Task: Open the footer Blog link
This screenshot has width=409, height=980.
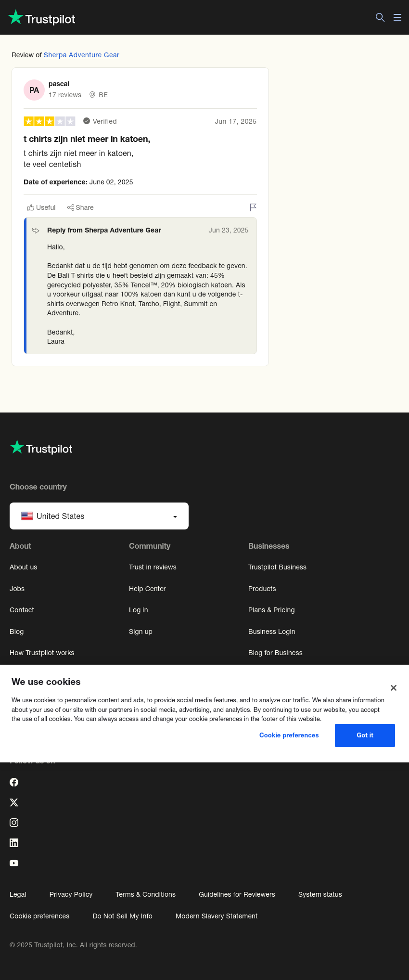Action: pos(16,632)
